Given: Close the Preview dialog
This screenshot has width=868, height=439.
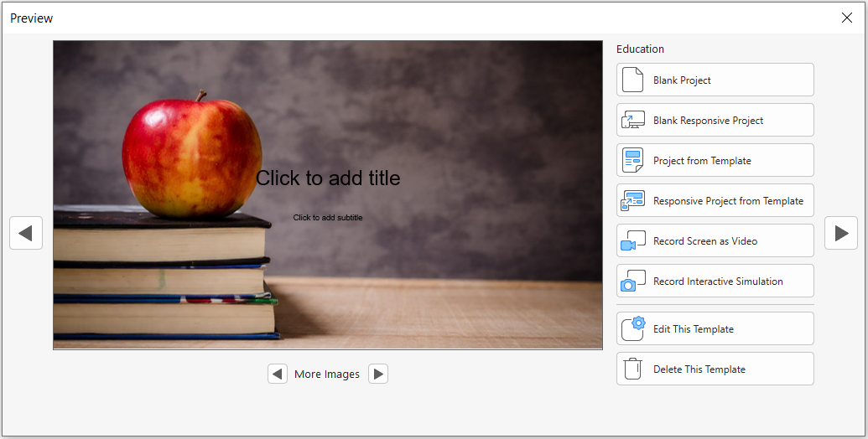Looking at the screenshot, I should (846, 18).
